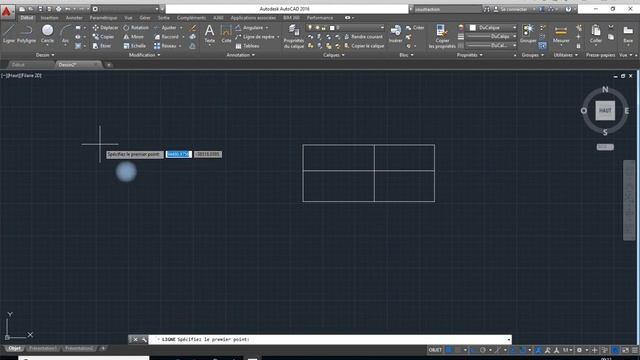The width and height of the screenshot is (640, 360).
Task: Expand the Annotation panel
Action: 240,55
